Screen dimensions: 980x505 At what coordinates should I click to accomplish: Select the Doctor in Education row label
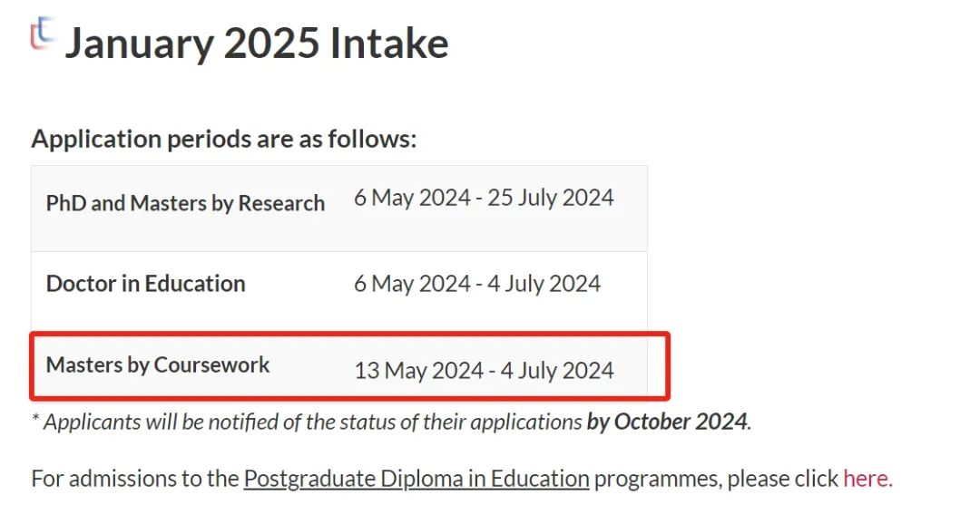pos(145,284)
